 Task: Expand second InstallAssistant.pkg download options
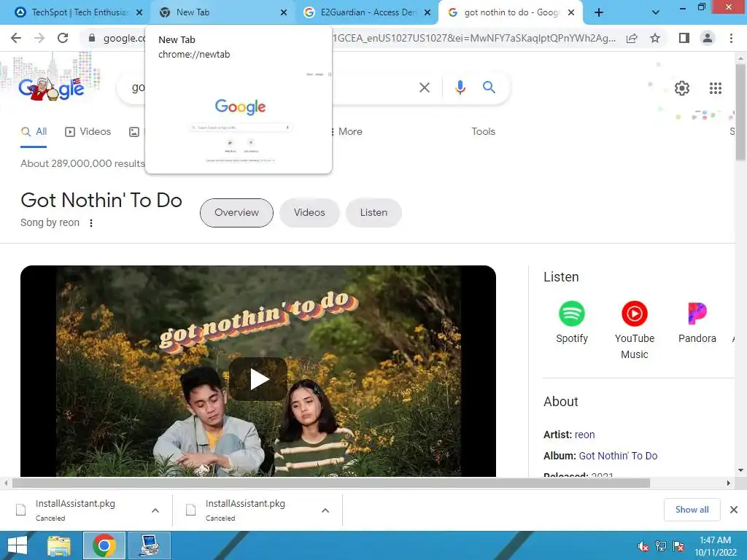coord(325,510)
